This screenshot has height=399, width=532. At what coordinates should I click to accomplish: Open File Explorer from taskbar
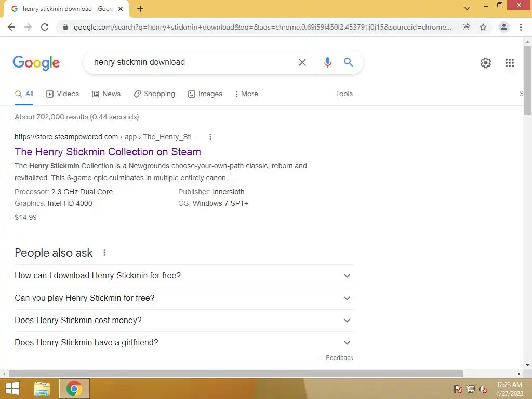pos(42,389)
